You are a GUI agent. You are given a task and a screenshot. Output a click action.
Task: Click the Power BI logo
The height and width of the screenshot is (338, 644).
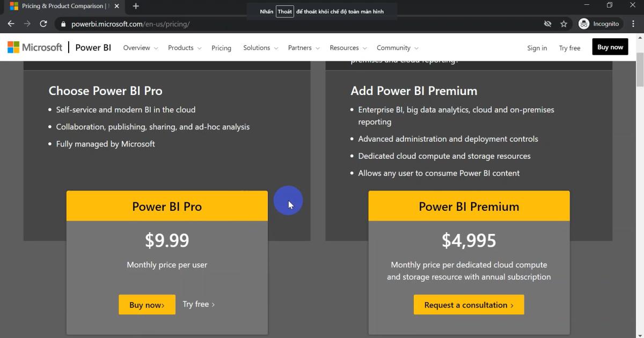click(92, 47)
